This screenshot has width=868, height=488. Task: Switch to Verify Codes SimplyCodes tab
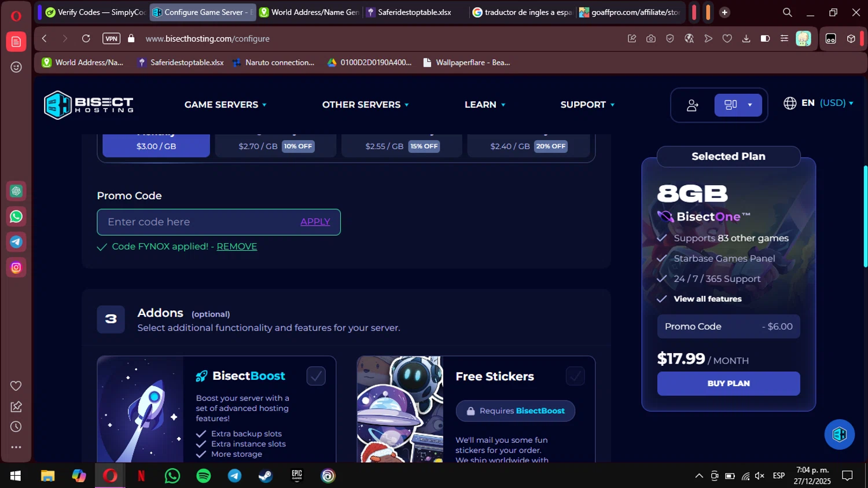(95, 12)
